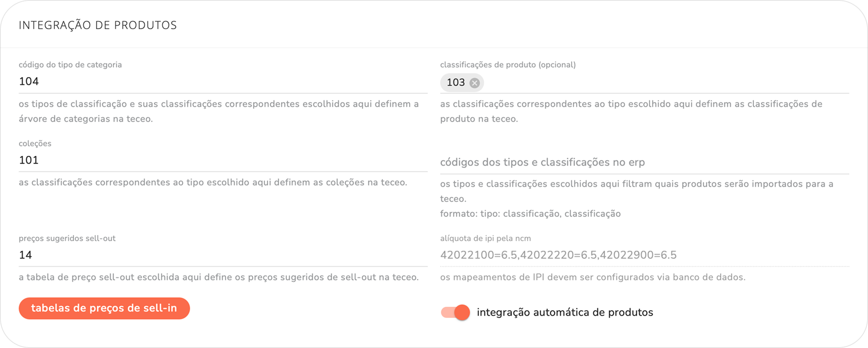Click the Integração de Produtos section header
868x348 pixels.
click(x=98, y=25)
